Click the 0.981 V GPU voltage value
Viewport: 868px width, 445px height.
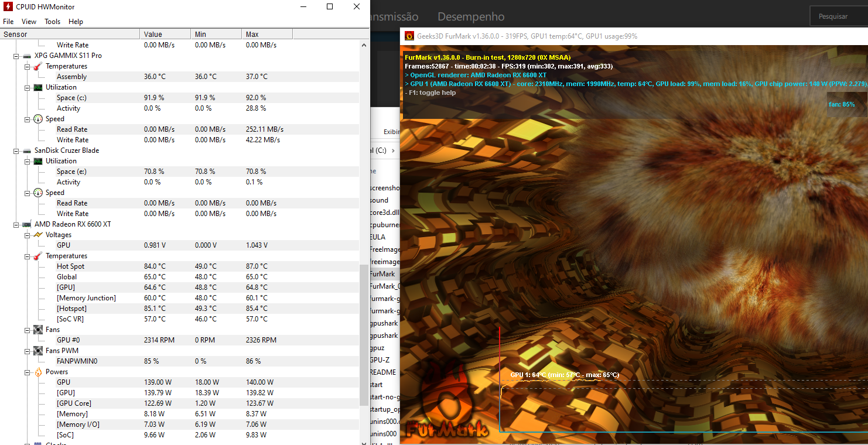(155, 245)
